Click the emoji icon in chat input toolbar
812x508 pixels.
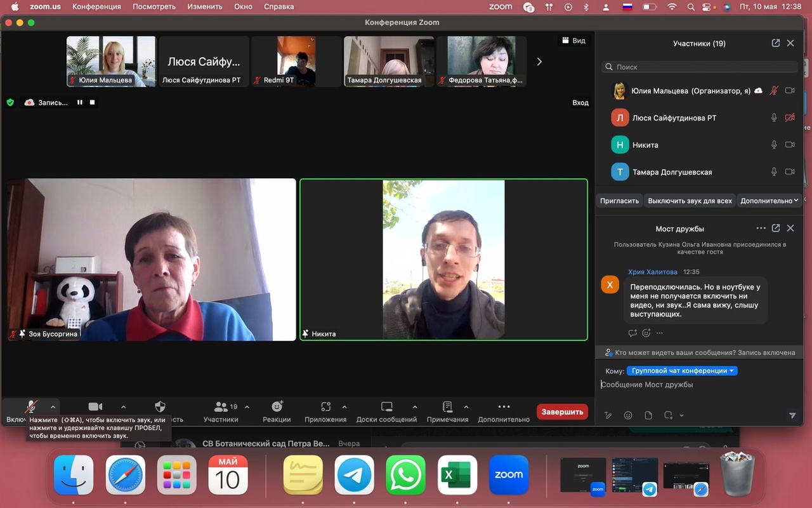tap(628, 415)
